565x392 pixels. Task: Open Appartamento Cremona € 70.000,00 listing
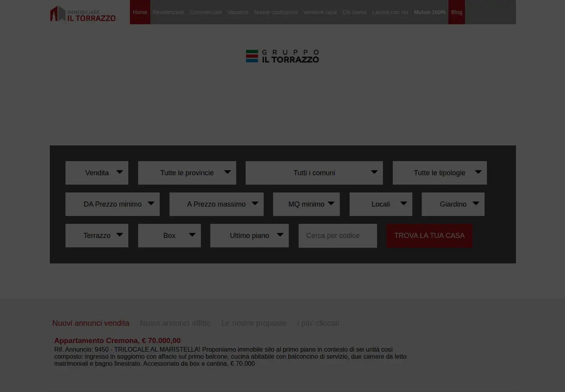click(117, 341)
